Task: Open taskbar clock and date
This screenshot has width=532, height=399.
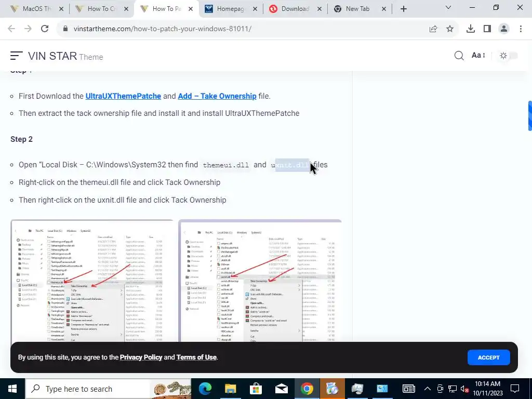Action: pos(487,389)
